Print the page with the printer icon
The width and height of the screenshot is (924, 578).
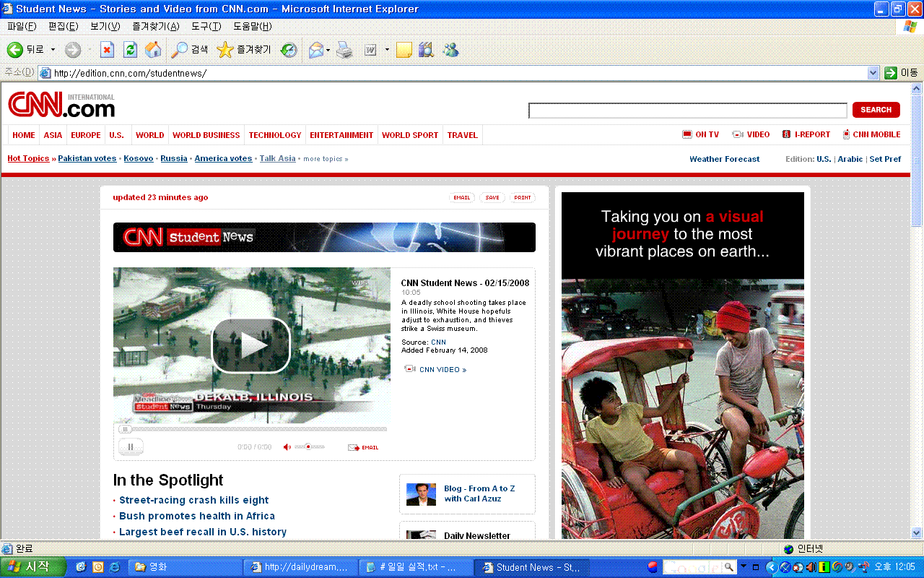click(345, 50)
